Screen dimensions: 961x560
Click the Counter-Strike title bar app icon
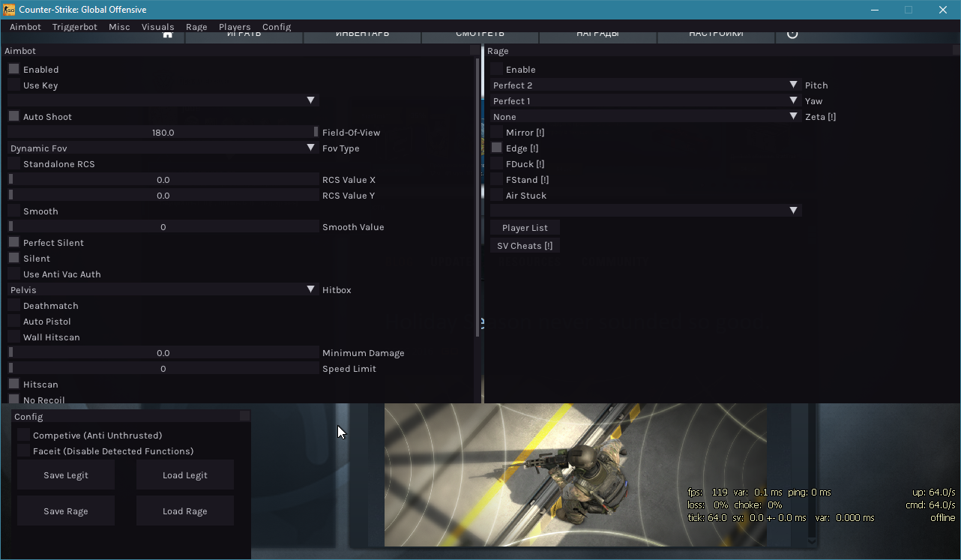point(10,10)
